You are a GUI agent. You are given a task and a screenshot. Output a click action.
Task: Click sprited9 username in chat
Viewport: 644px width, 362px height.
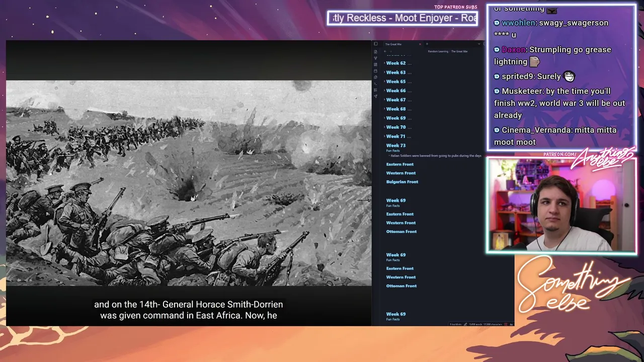coord(518,76)
